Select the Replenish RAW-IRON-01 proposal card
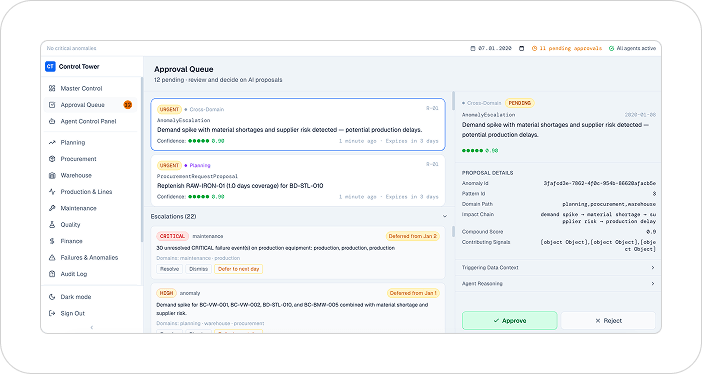Viewport: 702px width, 374px height. click(x=298, y=181)
